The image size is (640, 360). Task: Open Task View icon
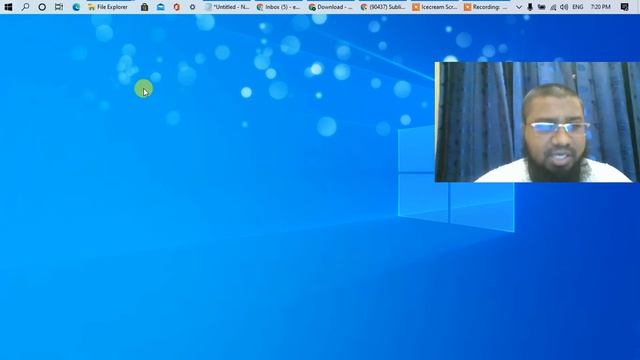pos(59,7)
